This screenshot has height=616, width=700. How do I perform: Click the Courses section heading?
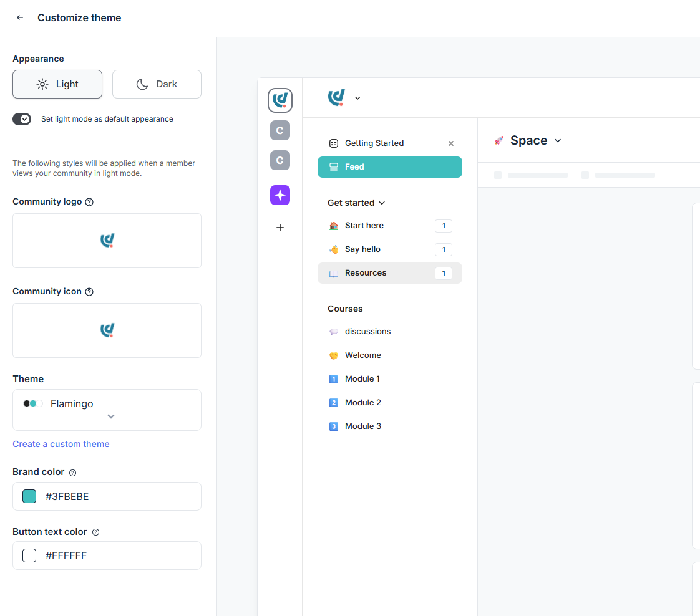[x=345, y=309]
